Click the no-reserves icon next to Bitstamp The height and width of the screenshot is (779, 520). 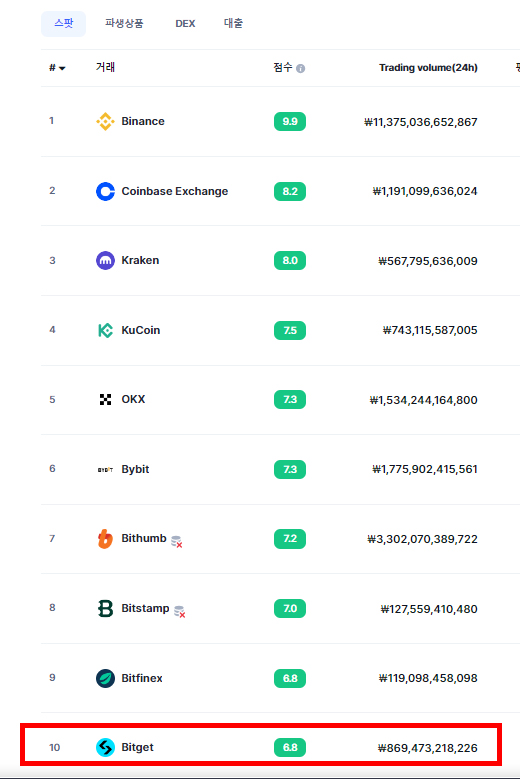(179, 612)
